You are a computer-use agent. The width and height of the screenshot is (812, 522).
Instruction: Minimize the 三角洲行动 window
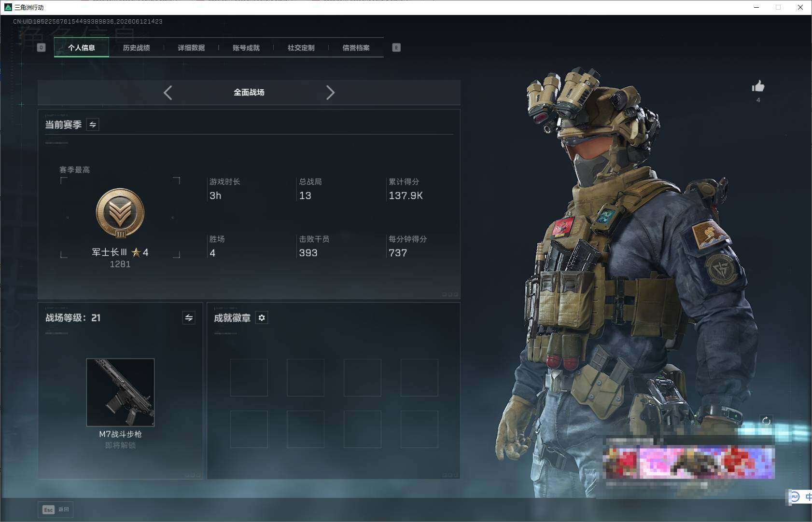(x=756, y=7)
